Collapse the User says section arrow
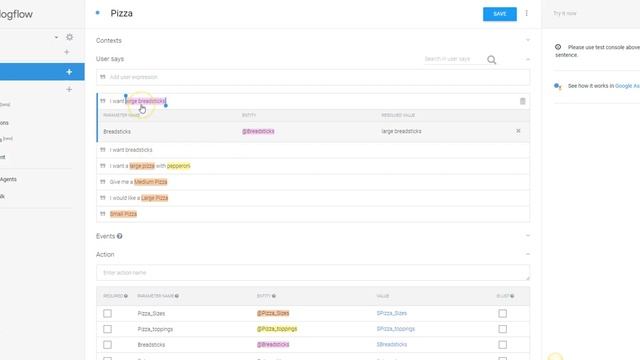Viewport: 640px width, 360px height. click(527, 59)
